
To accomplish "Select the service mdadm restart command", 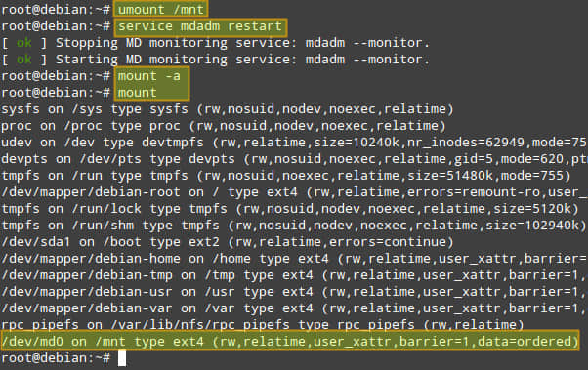I will coord(200,26).
